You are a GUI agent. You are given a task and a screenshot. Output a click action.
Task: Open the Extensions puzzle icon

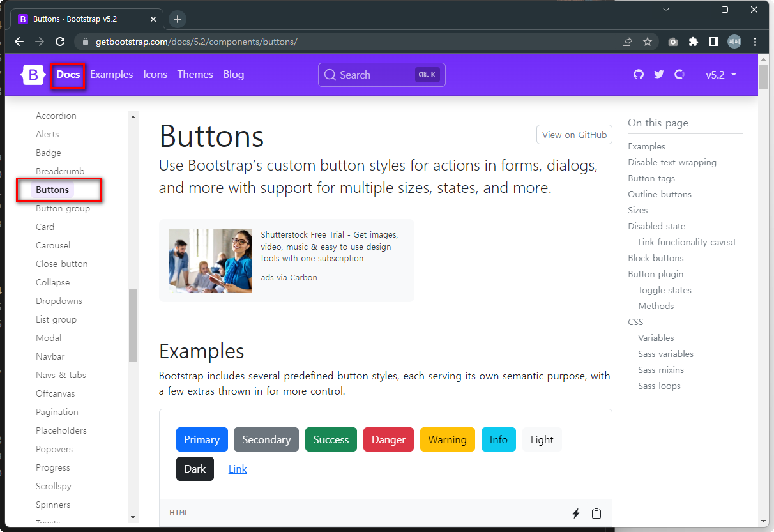click(x=694, y=42)
